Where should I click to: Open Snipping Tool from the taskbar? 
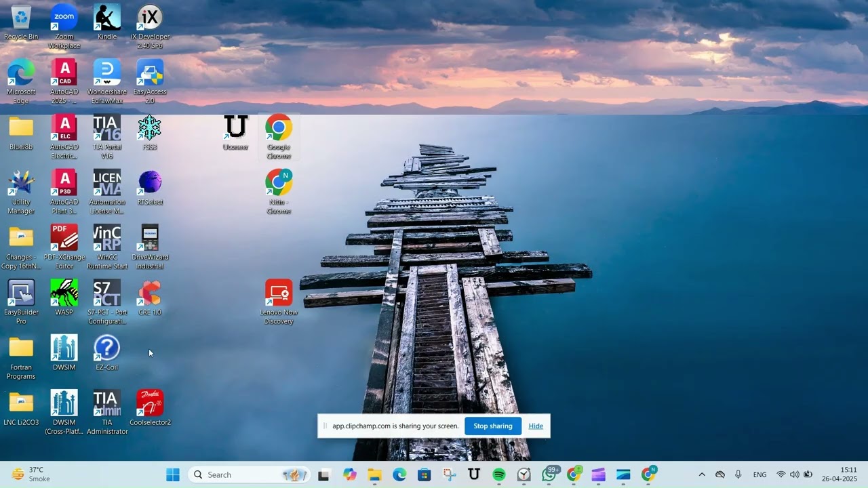point(449,474)
